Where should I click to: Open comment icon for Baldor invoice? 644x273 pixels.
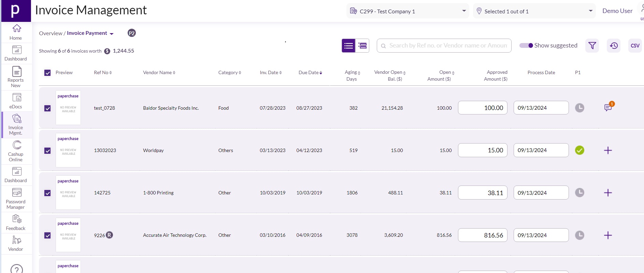tap(608, 108)
